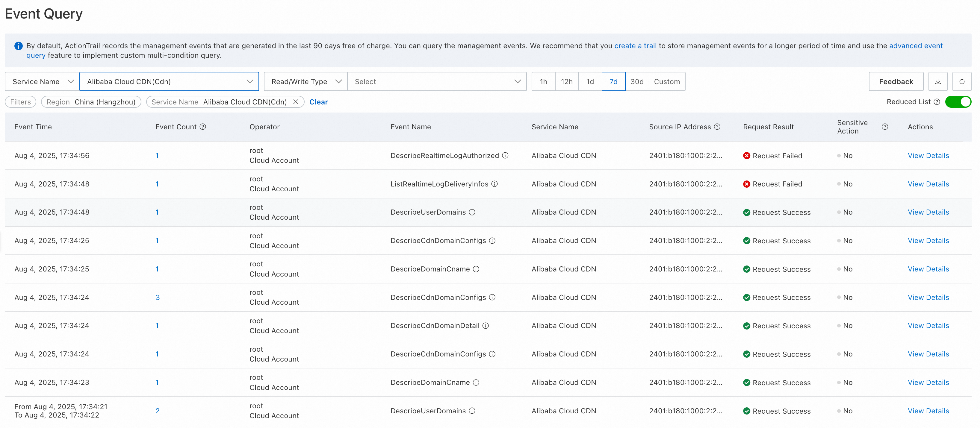Click info icon beside ListRealtimeLogDeliveryInfos

(494, 184)
